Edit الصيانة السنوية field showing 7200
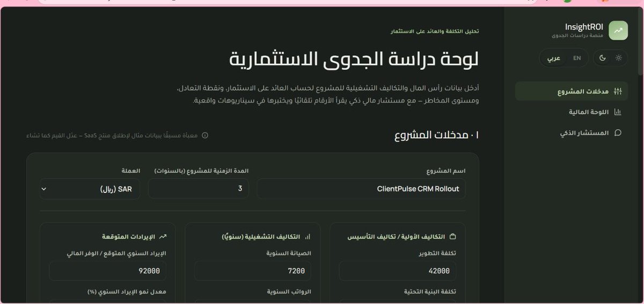The image size is (644, 304). (x=253, y=271)
